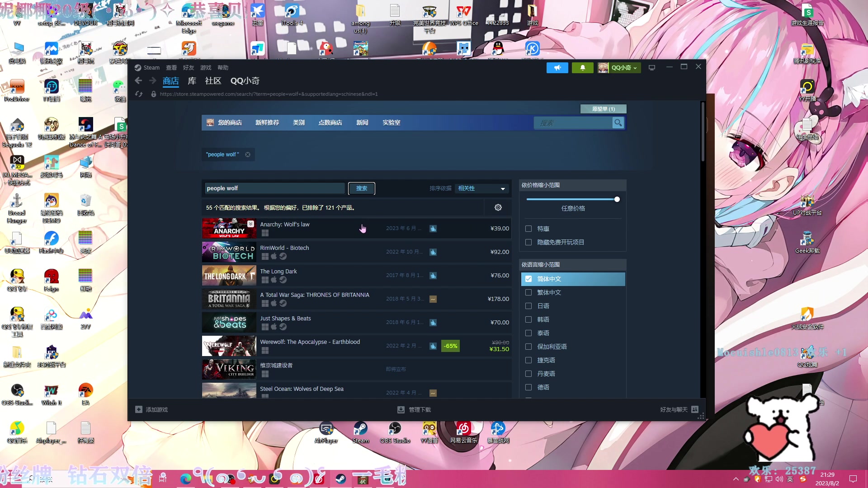The height and width of the screenshot is (488, 868).
Task: Check the 日语 language filter
Action: pos(528,306)
